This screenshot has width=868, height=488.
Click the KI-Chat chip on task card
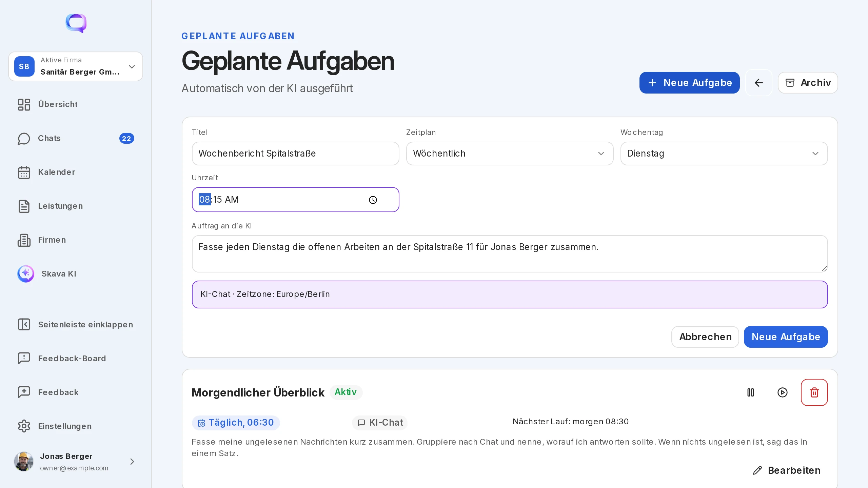[380, 423]
